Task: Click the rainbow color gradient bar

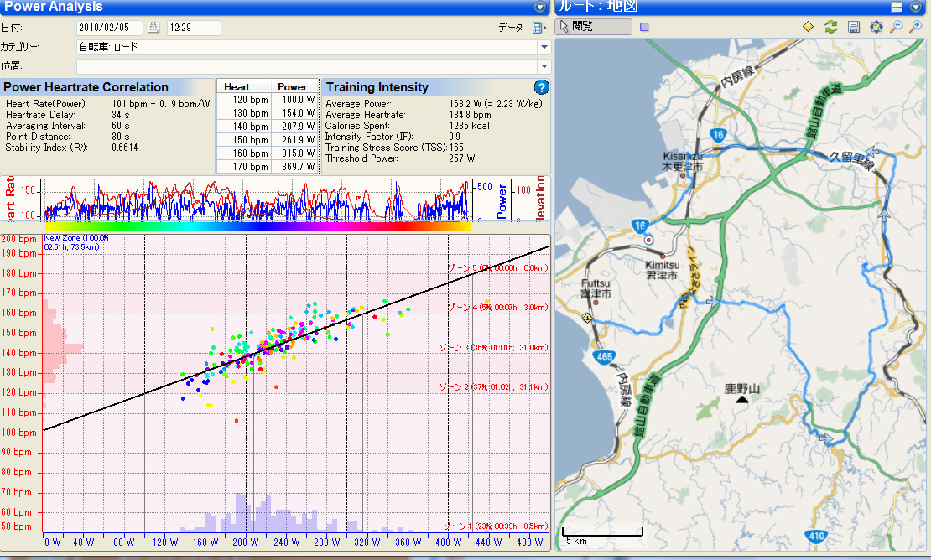Action: 257,226
